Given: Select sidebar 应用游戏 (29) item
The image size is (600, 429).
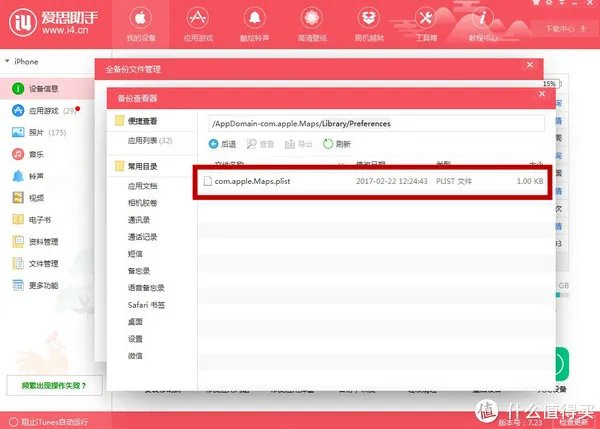Looking at the screenshot, I should point(47,111).
